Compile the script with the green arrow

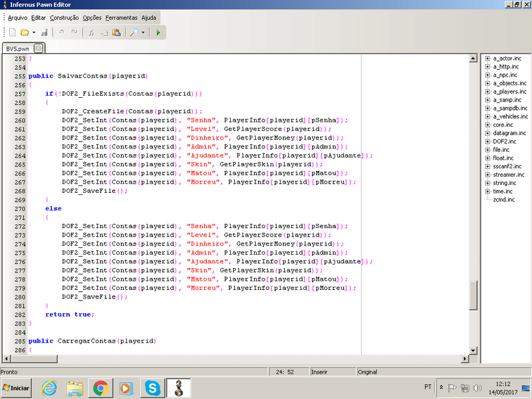point(158,33)
